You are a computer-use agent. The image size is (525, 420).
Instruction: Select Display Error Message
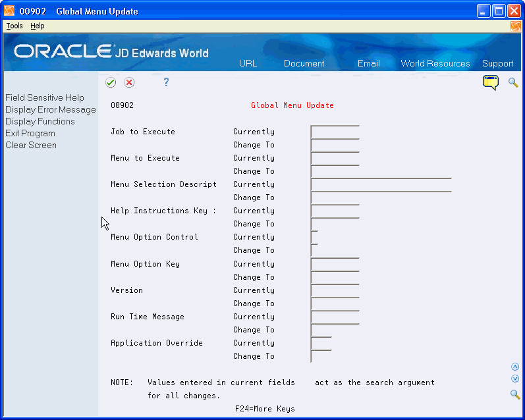coord(51,110)
